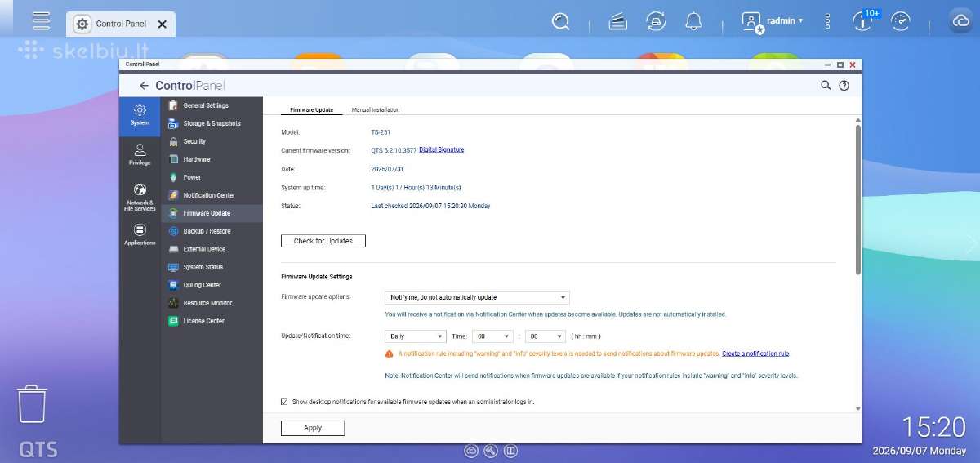Open the three-dot more options menu
This screenshot has width=980, height=463.
pyautogui.click(x=827, y=21)
